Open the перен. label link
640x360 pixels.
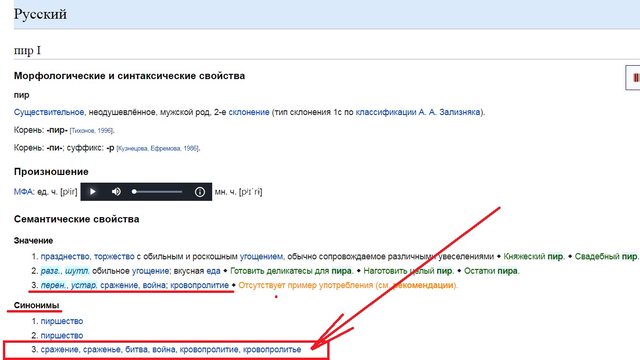pyautogui.click(x=53, y=285)
